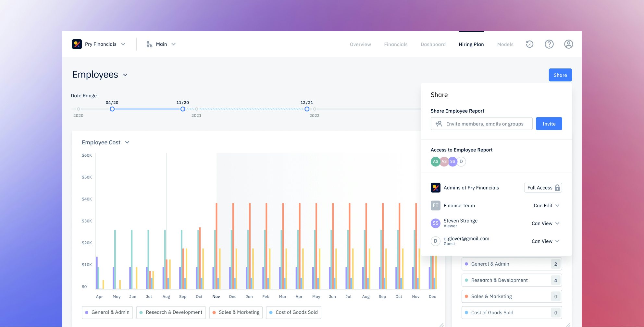Click the Main branch icon
The height and width of the screenshot is (327, 644).
coord(149,44)
